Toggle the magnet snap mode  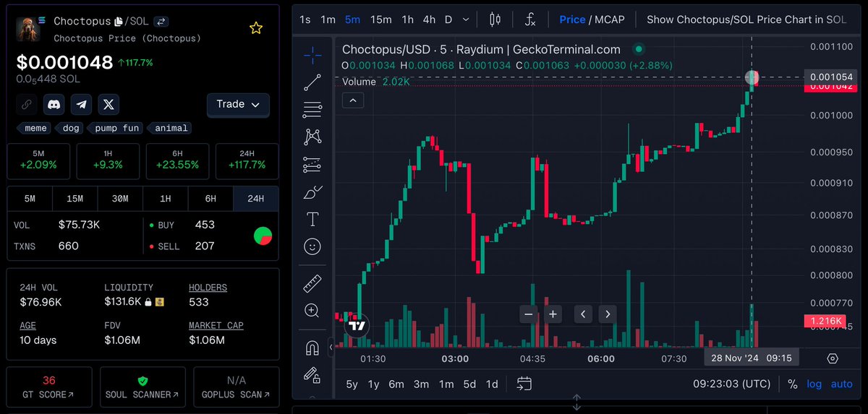312,348
